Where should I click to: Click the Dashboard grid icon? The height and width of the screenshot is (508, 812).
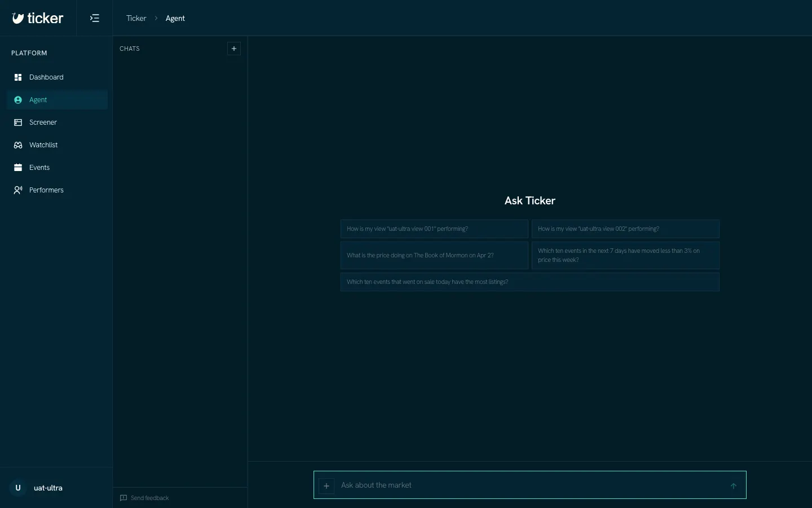(x=18, y=77)
